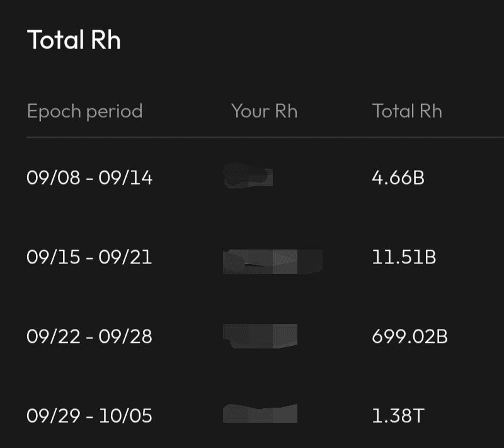This screenshot has height=448, width=504.
Task: Click the Total Rh column header
Action: point(407,112)
